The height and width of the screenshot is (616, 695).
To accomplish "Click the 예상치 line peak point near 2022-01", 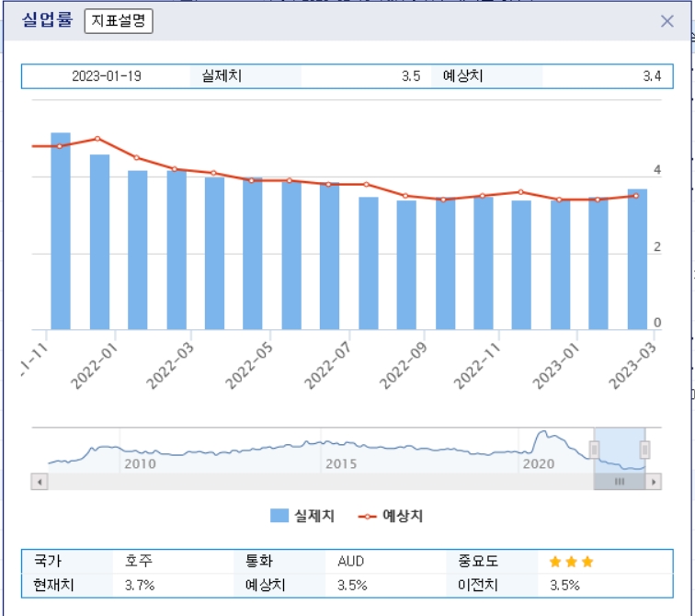I will tap(97, 139).
